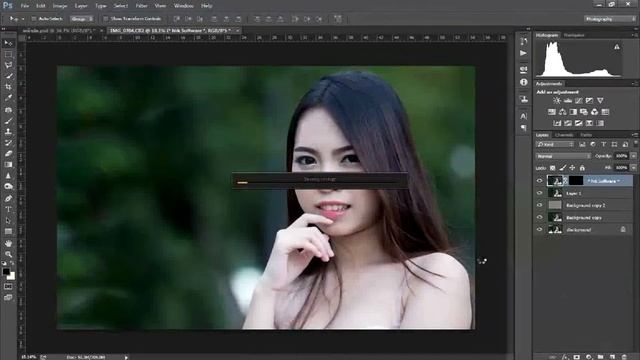The height and width of the screenshot is (360, 640).
Task: Click the foreground color swatch
Action: (x=6, y=271)
